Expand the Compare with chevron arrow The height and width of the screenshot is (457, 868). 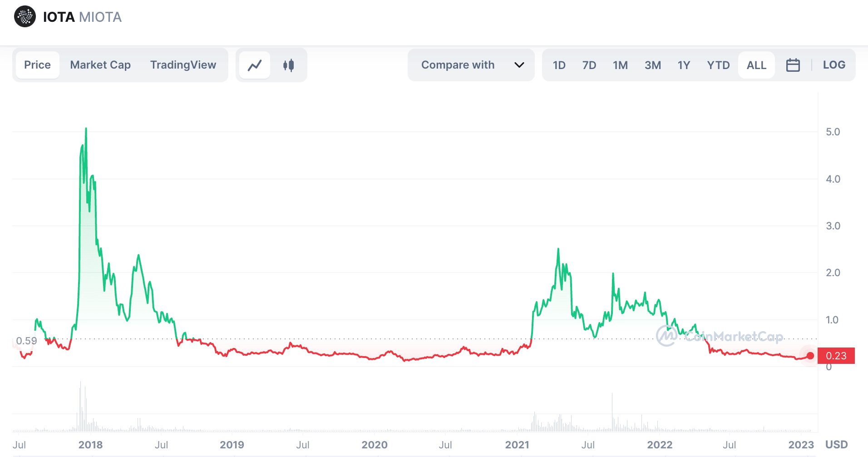click(x=519, y=65)
